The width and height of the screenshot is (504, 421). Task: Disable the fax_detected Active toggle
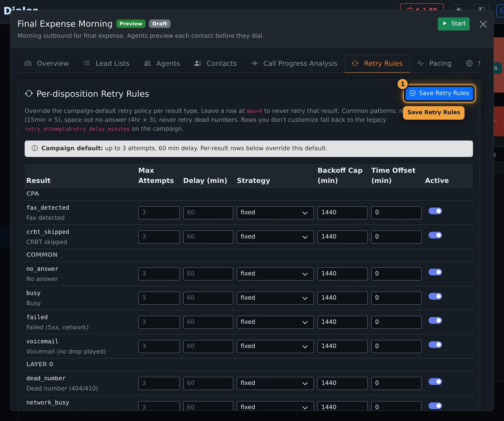[x=435, y=211]
